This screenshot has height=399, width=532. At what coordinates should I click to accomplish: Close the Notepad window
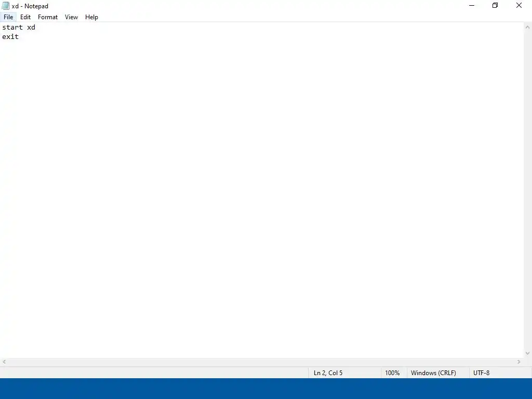tap(519, 5)
